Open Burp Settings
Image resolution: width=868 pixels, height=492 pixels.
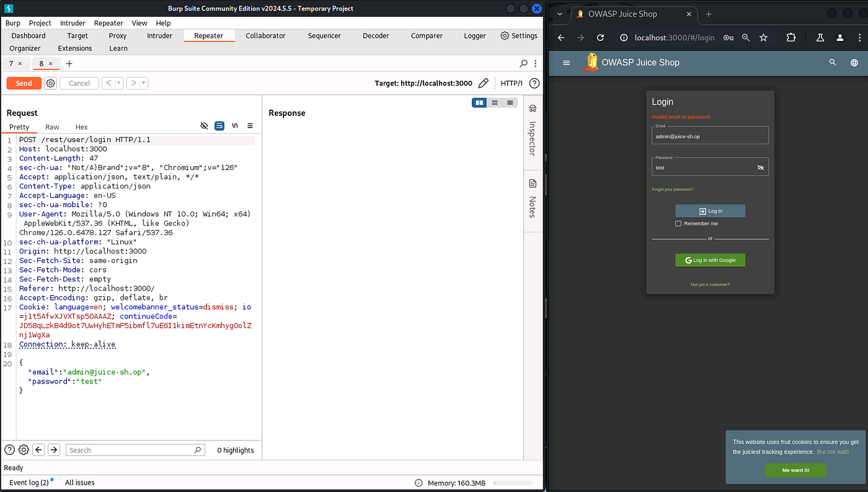(x=519, y=35)
